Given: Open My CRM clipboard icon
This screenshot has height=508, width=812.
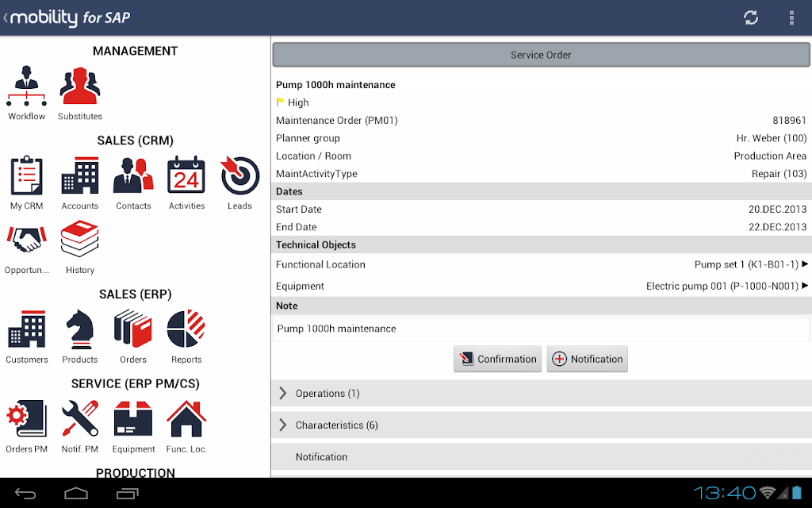Looking at the screenshot, I should pyautogui.click(x=27, y=177).
